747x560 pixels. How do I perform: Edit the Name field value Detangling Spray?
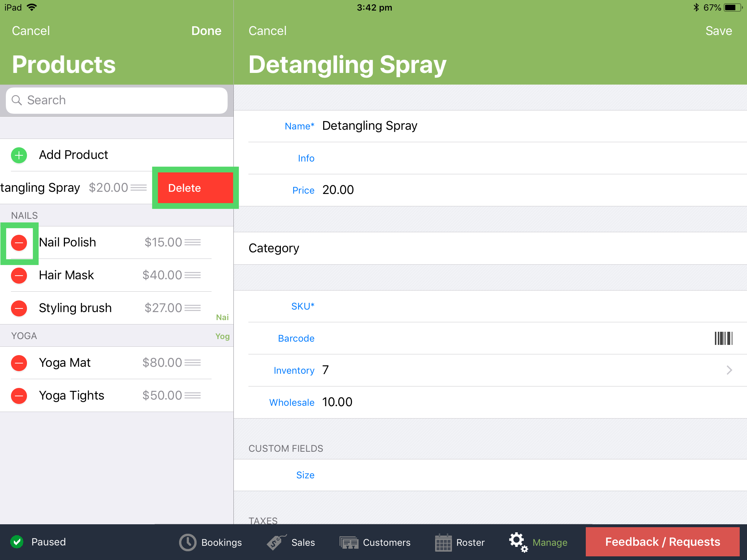click(370, 126)
